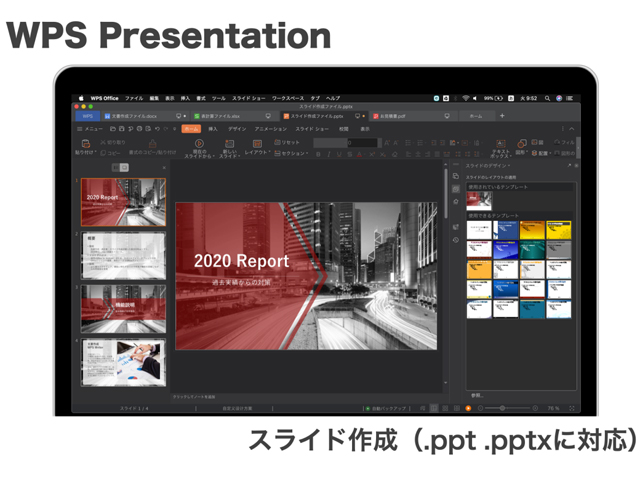Open the font name combo box
This screenshot has height=480, width=640.
pos(330,143)
